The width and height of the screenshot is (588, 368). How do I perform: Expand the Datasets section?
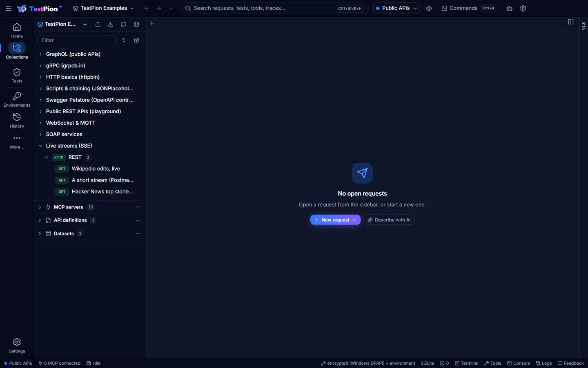pos(40,233)
